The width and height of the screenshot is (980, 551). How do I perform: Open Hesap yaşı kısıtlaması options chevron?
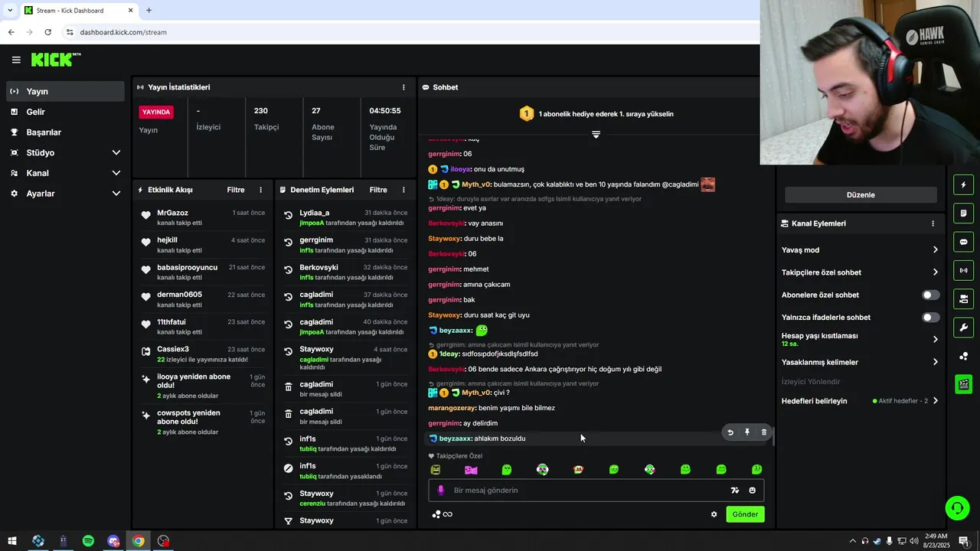[x=935, y=339]
